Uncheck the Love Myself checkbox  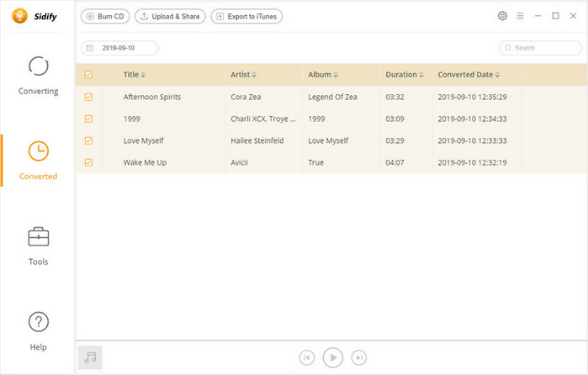pyautogui.click(x=88, y=140)
